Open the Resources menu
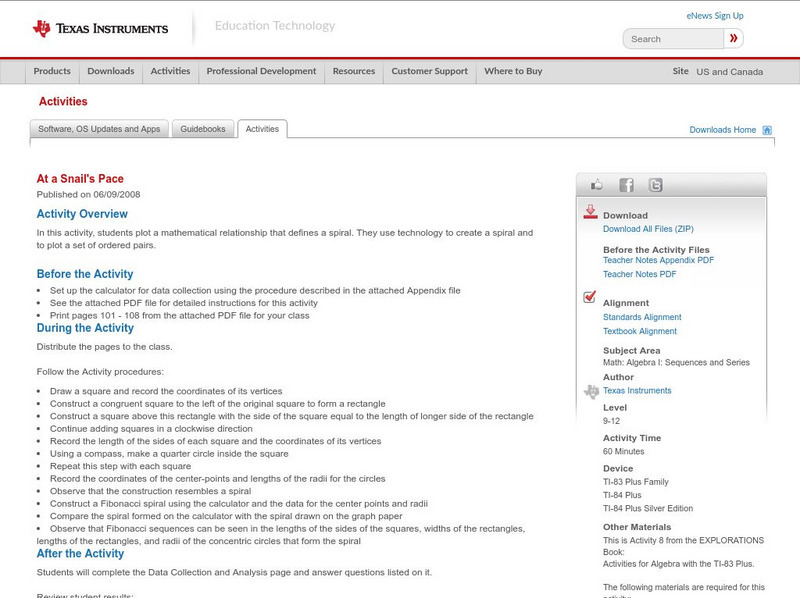Screen dimensions: 800x598 click(x=354, y=71)
